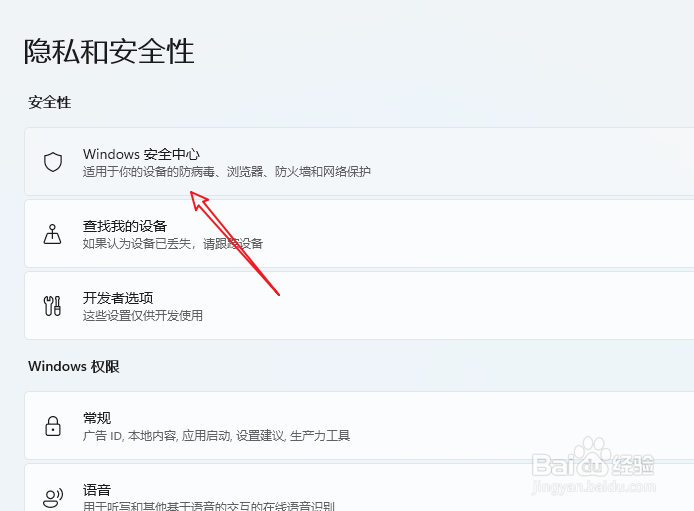The width and height of the screenshot is (694, 511).
Task: Click the 查找我的设备 location icon
Action: [x=52, y=234]
